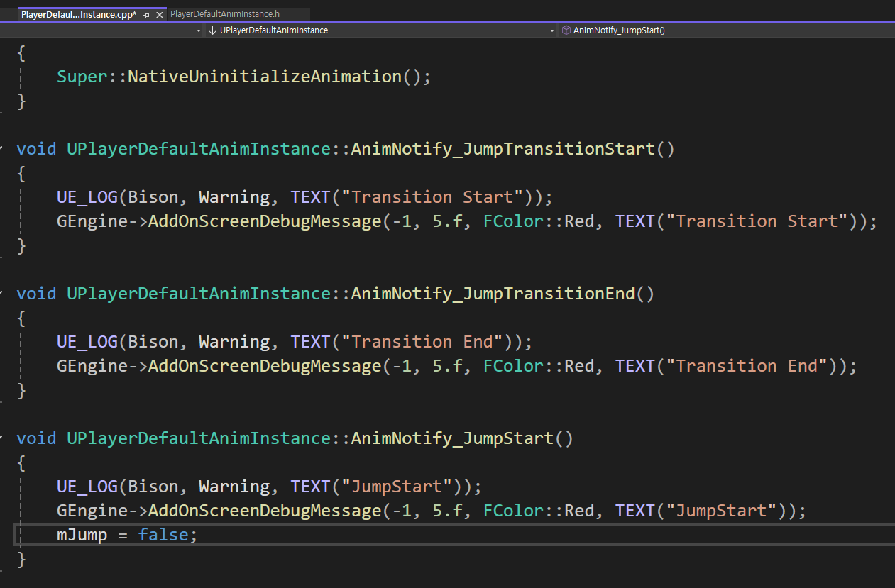Click AnimNotify_JumpStart in the function definition
The height and width of the screenshot is (588, 895).
(x=452, y=438)
